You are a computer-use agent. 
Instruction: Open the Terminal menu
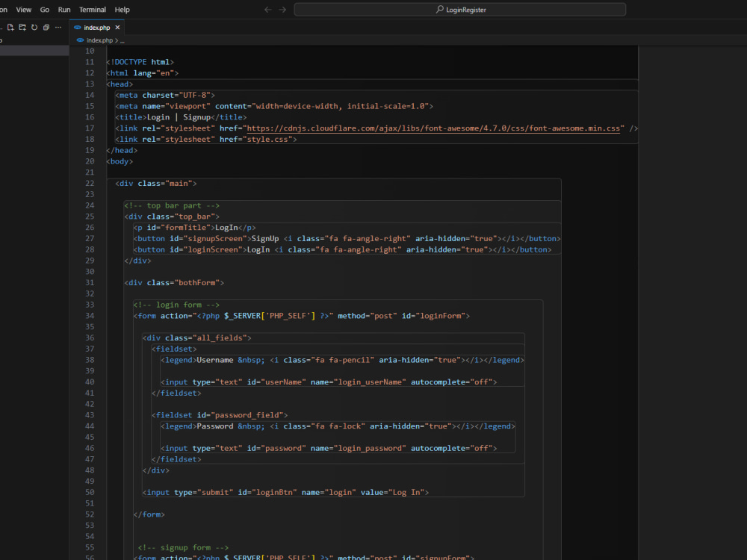coord(93,10)
